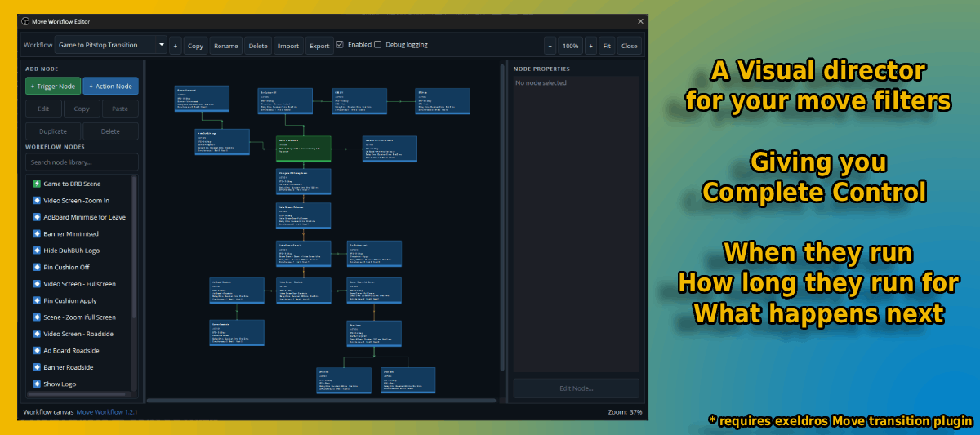This screenshot has width=980, height=435.
Task: Add a Trigger Node
Action: pyautogui.click(x=53, y=86)
